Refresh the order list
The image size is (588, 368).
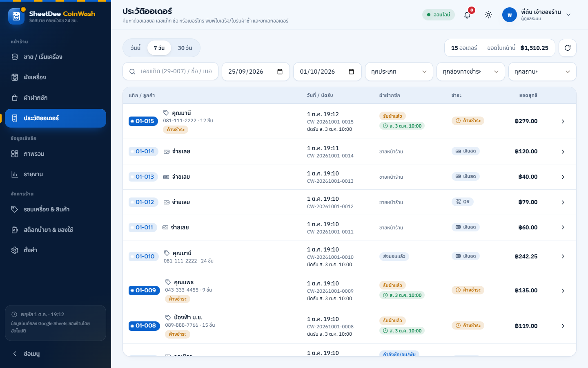(568, 48)
